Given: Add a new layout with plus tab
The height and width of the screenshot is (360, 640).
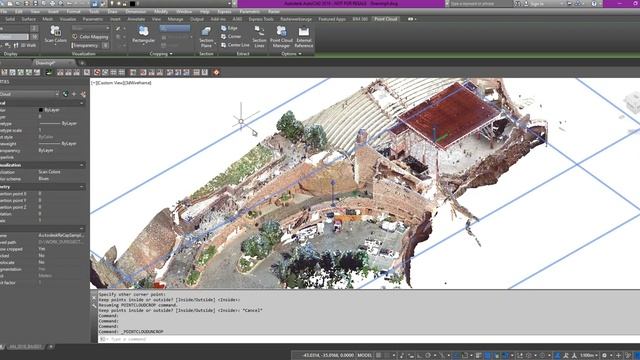Looking at the screenshot, I should tap(51, 347).
